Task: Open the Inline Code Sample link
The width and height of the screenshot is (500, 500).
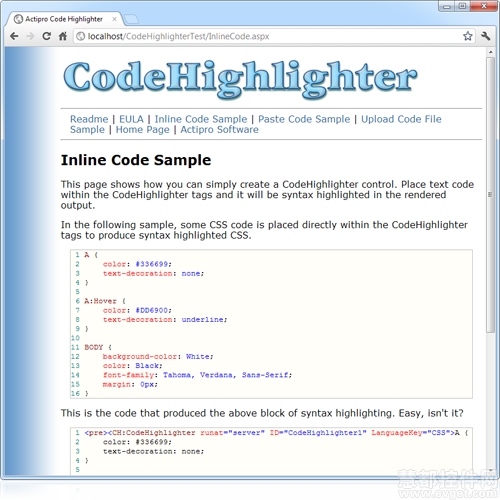Action: point(201,119)
